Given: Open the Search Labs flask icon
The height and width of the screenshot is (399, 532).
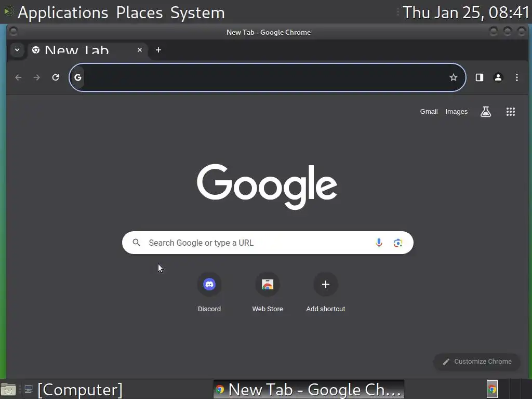Looking at the screenshot, I should [x=486, y=112].
